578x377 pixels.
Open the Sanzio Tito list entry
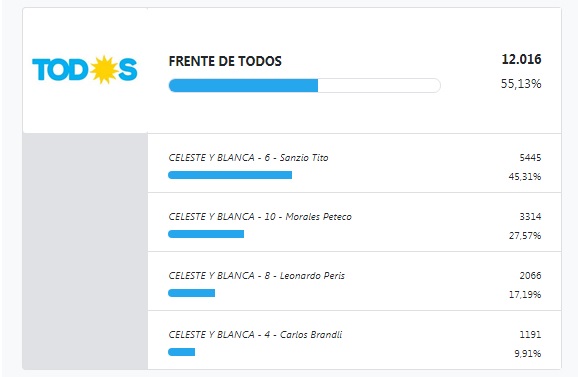tap(355, 163)
